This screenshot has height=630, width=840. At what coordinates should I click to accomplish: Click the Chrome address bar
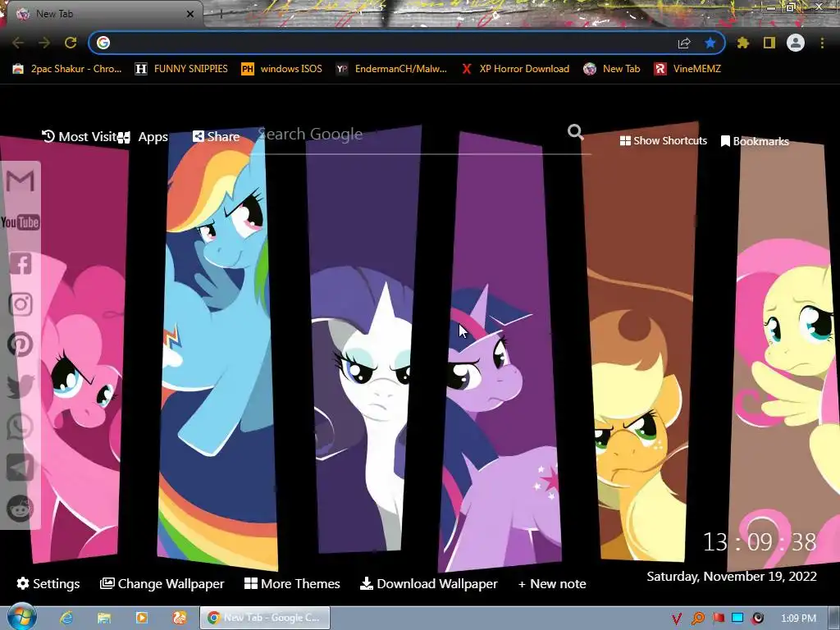tap(391, 43)
